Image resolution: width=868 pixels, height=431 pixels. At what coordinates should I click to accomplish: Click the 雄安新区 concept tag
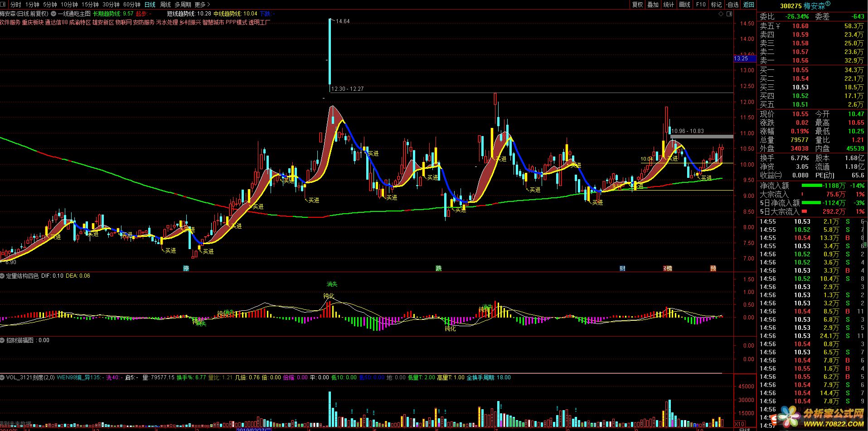(x=103, y=22)
